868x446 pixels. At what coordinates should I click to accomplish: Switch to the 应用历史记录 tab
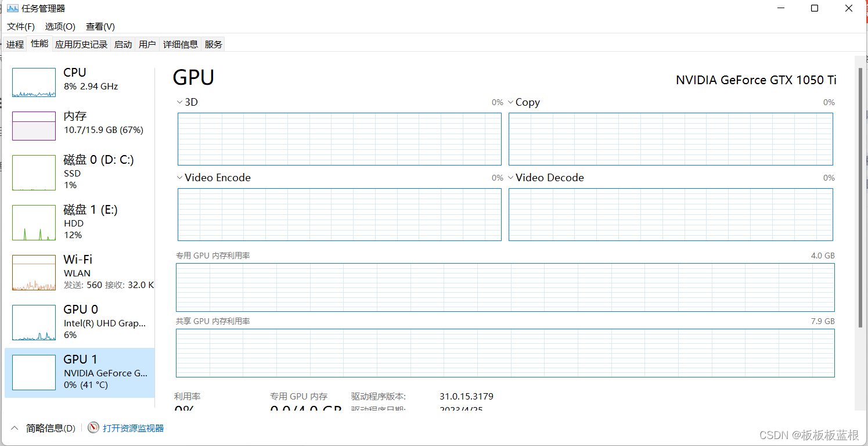(81, 45)
